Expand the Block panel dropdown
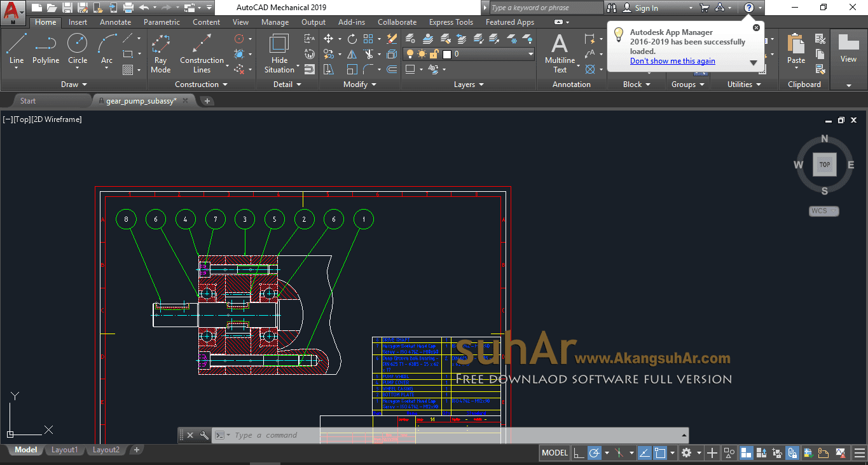Screen dimensions: 868x465 [x=637, y=84]
